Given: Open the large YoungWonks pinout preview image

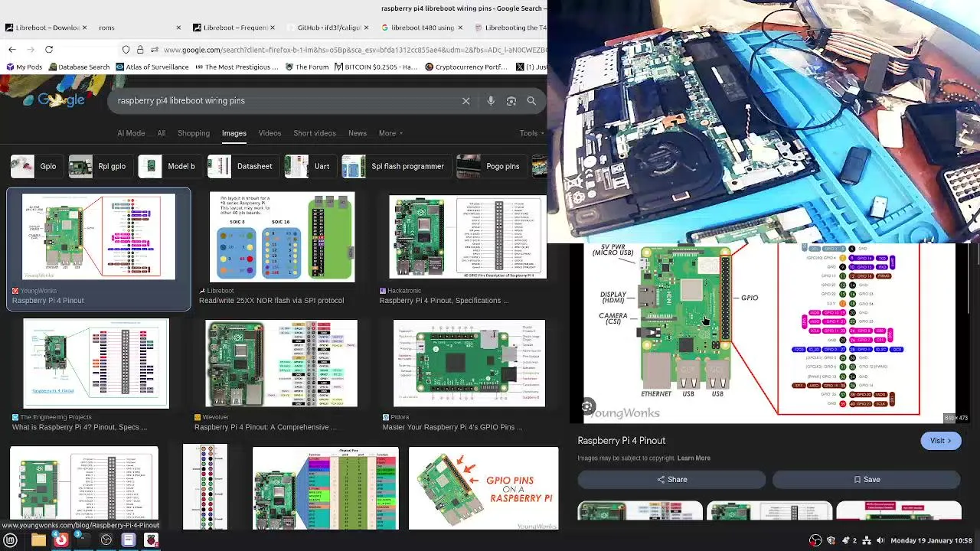Looking at the screenshot, I should pos(769,333).
